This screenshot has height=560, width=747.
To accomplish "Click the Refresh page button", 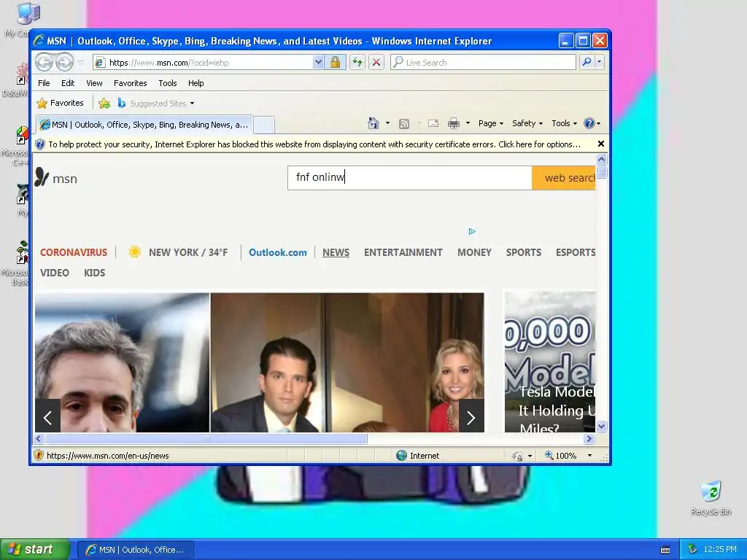I will [x=357, y=63].
